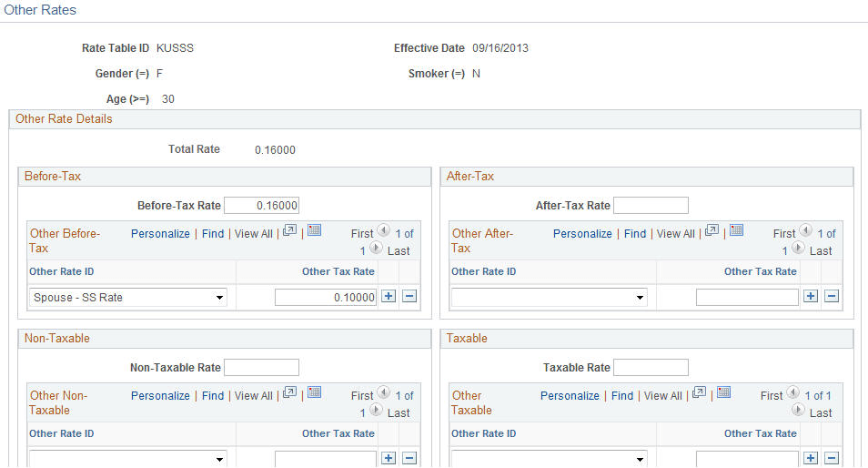
Task: Personalize the Other Taxable grid
Action: coord(570,396)
